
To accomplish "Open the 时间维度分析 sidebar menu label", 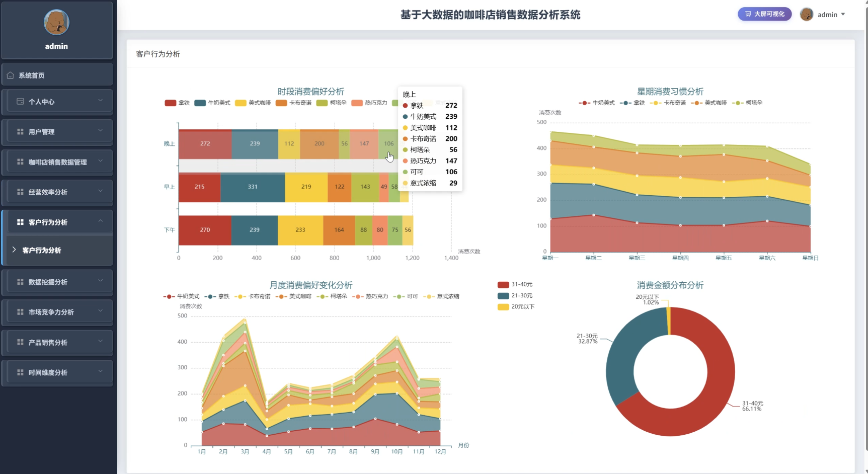I will point(48,373).
